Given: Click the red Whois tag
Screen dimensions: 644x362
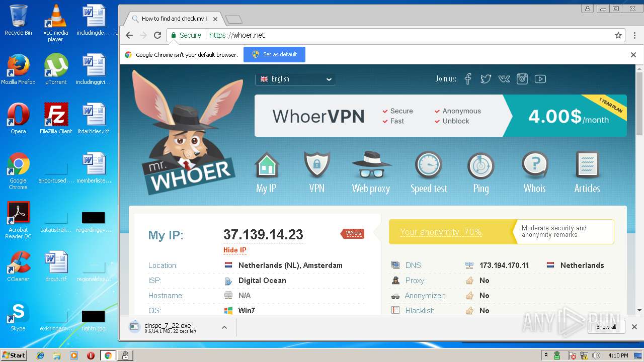Looking at the screenshot, I should point(353,233).
